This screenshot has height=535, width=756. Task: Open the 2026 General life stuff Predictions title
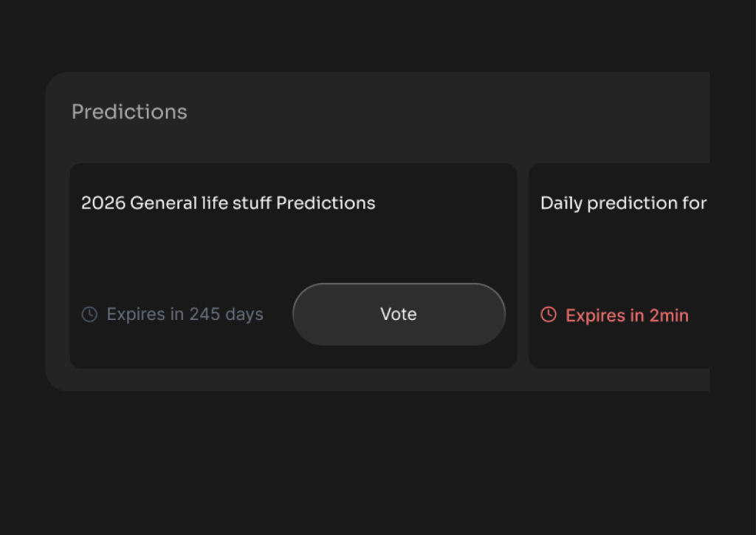click(228, 203)
